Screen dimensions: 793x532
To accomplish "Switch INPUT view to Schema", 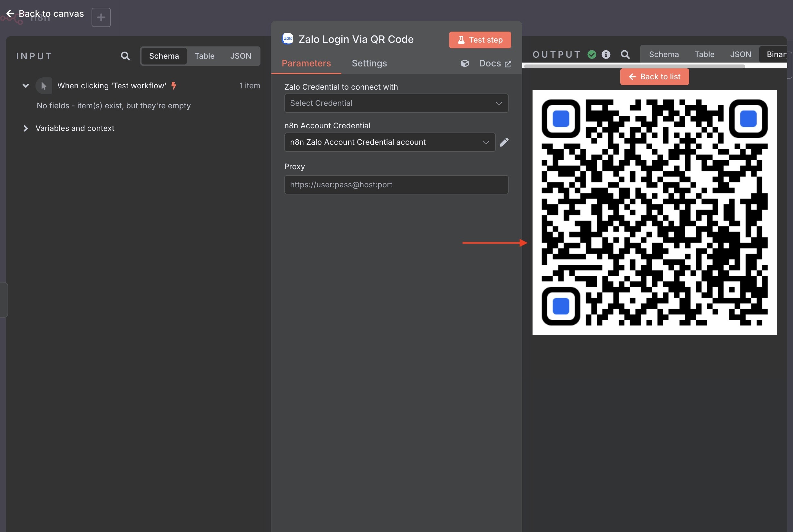I will [164, 56].
